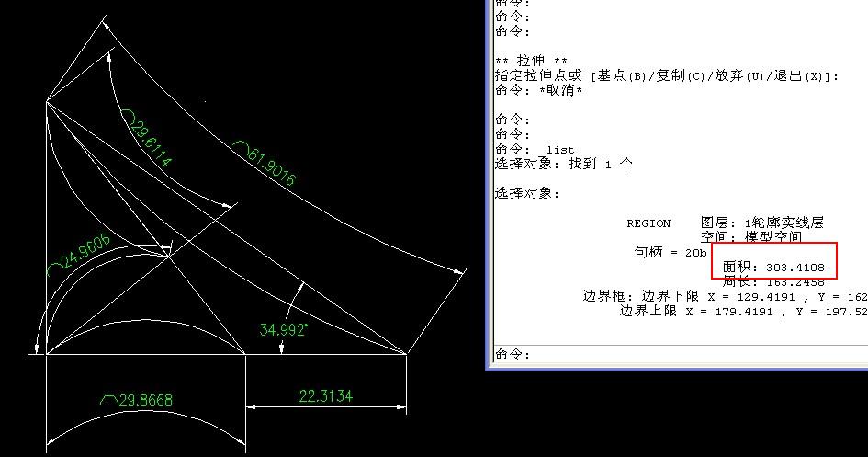Image resolution: width=868 pixels, height=457 pixels.
Task: Click the REGION object type label
Action: point(648,223)
